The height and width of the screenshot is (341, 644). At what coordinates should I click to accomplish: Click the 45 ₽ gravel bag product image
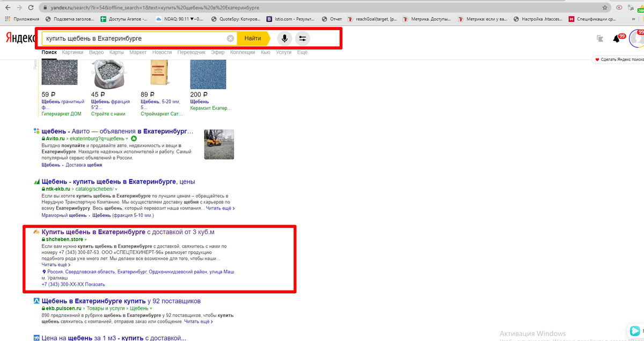pyautogui.click(x=109, y=74)
